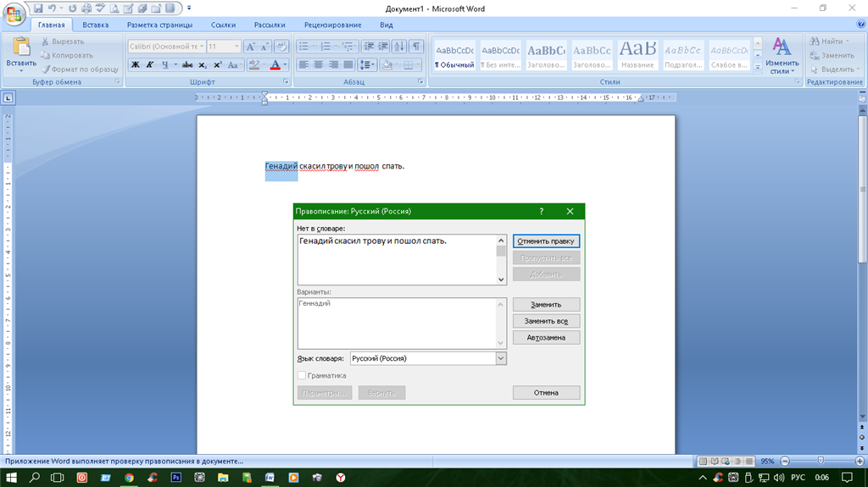Click the multilevel list icon
This screenshot has width=868, height=487.
348,47
